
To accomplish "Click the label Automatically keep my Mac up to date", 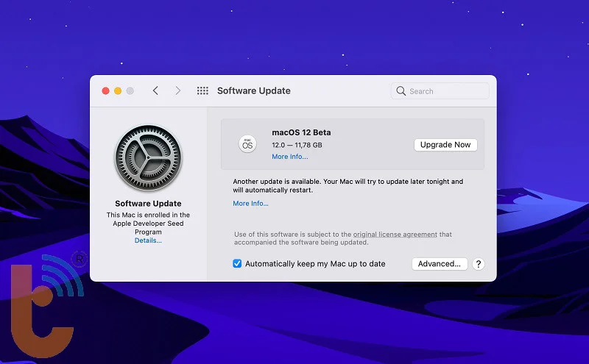I will 315,264.
